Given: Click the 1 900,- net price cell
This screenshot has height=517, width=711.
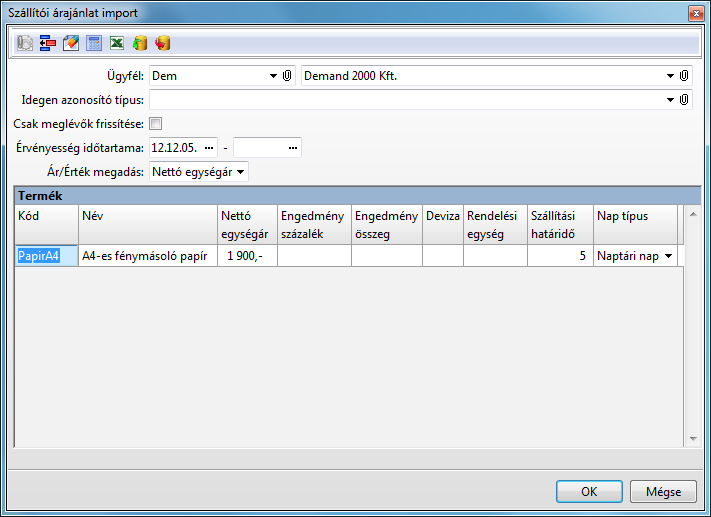Looking at the screenshot, I should pyautogui.click(x=247, y=256).
